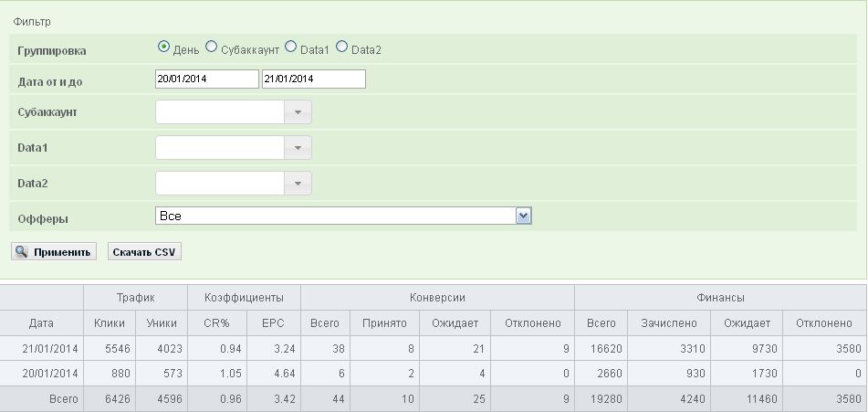Switch grouping to Data2 radio option
Image resolution: width=868 pixels, height=412 pixels.
coord(342,47)
